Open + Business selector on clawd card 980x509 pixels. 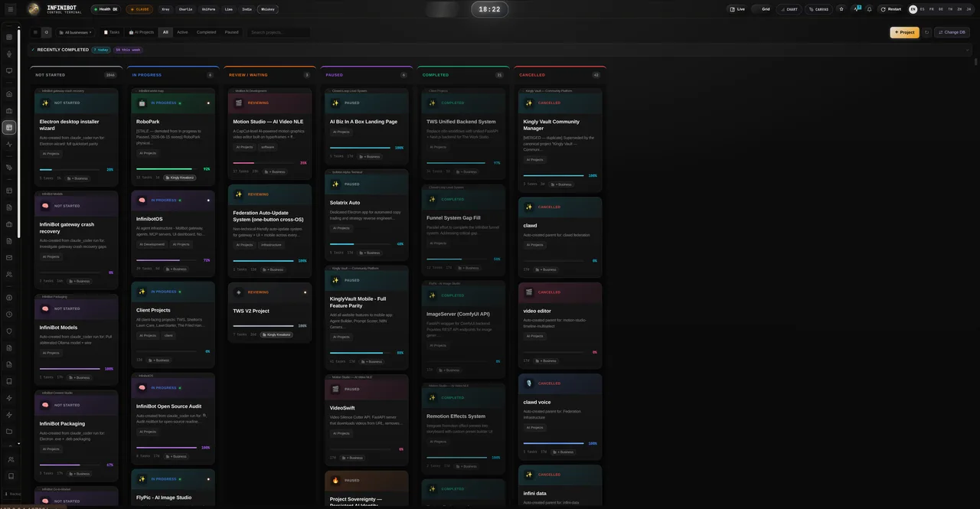(545, 269)
